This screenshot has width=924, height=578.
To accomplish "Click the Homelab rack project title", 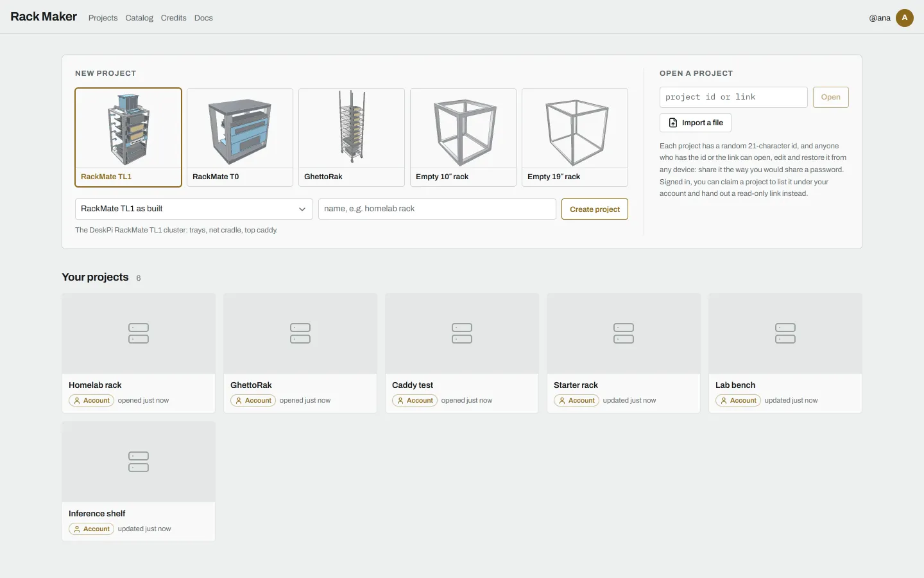I will click(x=95, y=385).
